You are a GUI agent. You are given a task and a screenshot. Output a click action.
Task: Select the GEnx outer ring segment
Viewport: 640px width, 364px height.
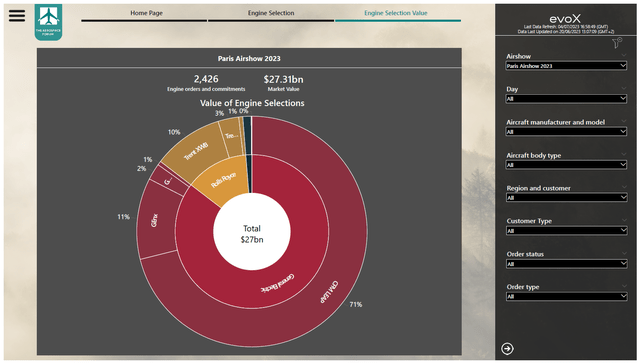154,220
